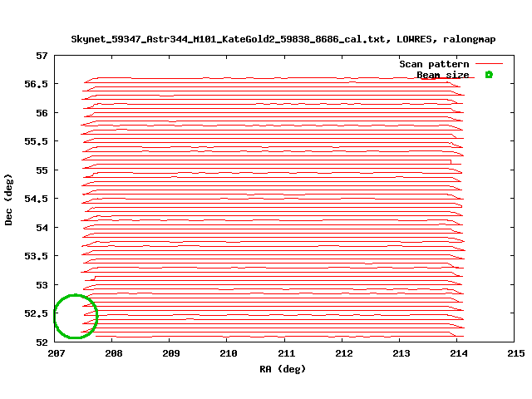Click the green beam size legend marker
Screen dimensions: 532x399
[x=489, y=75]
